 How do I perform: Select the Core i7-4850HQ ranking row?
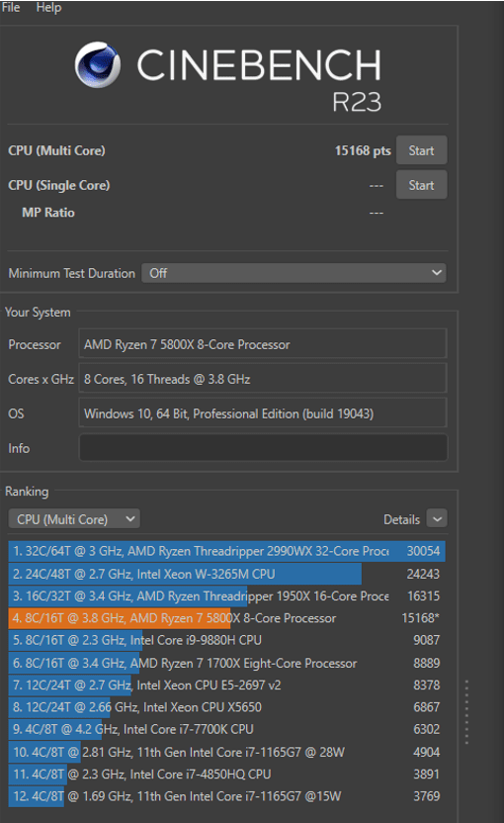pyautogui.click(x=226, y=775)
